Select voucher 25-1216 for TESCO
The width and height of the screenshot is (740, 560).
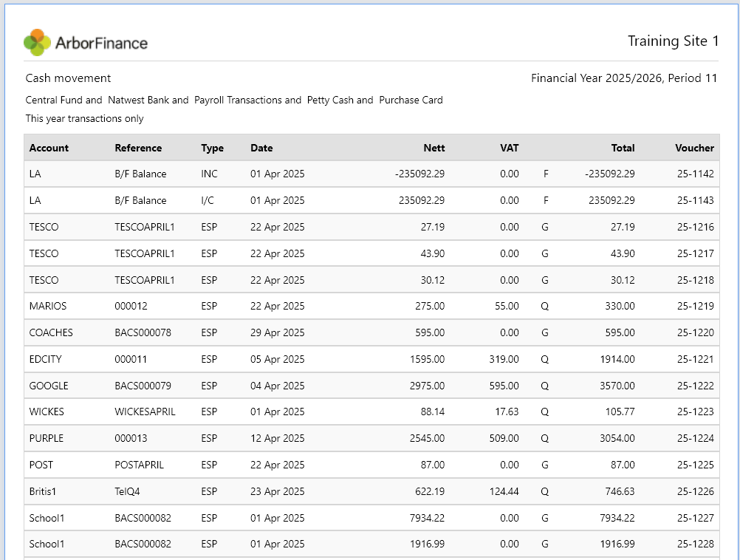tap(696, 227)
